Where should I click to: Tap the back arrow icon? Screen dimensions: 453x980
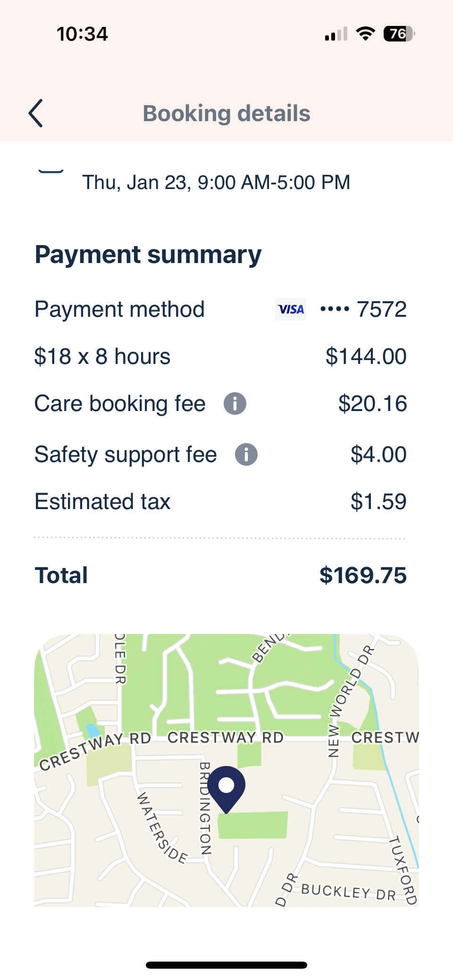[36, 113]
